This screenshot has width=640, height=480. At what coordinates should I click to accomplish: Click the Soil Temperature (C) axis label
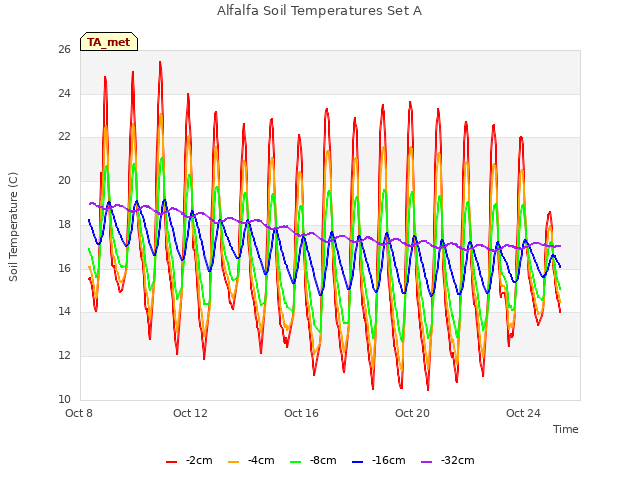(x=13, y=227)
